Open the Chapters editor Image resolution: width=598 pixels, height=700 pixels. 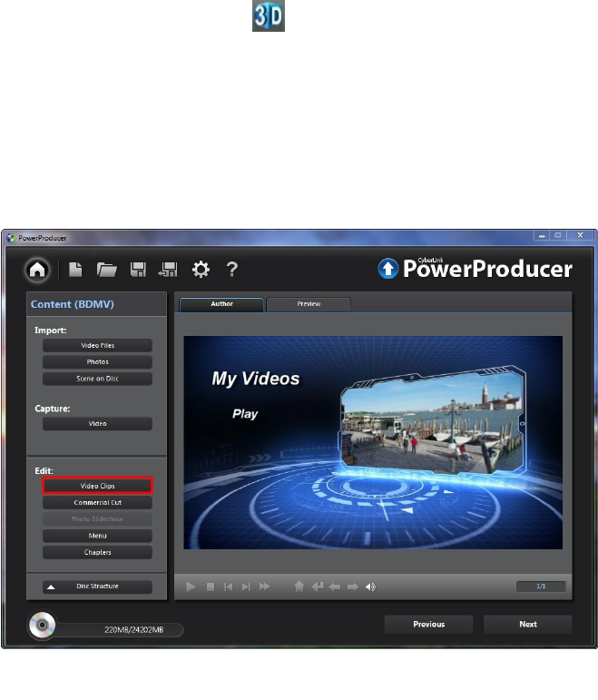point(97,552)
